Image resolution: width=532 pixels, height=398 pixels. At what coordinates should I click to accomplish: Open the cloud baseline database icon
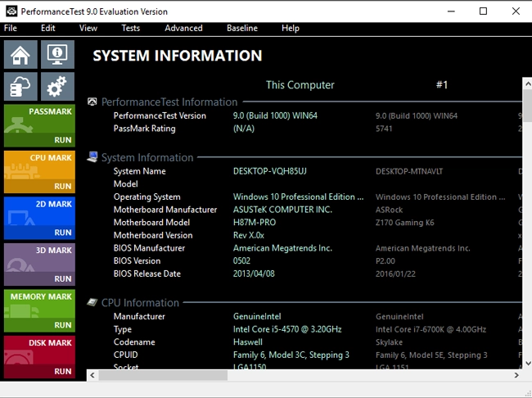click(x=20, y=86)
